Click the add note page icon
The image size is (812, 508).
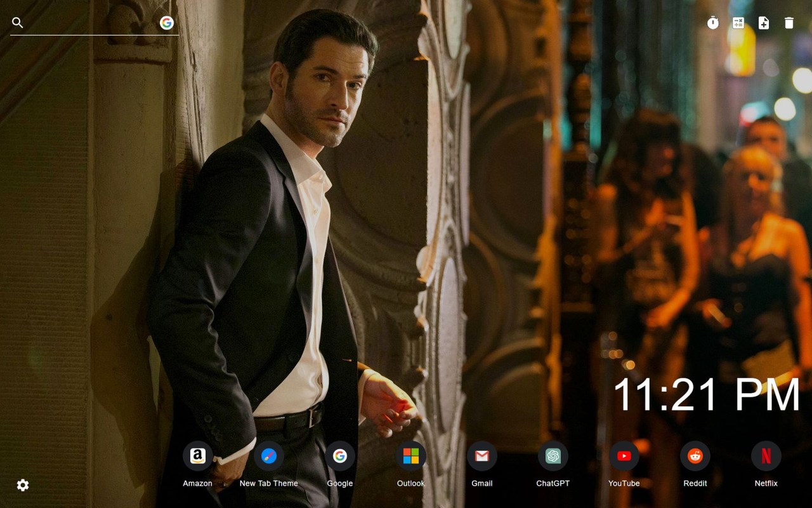[764, 23]
